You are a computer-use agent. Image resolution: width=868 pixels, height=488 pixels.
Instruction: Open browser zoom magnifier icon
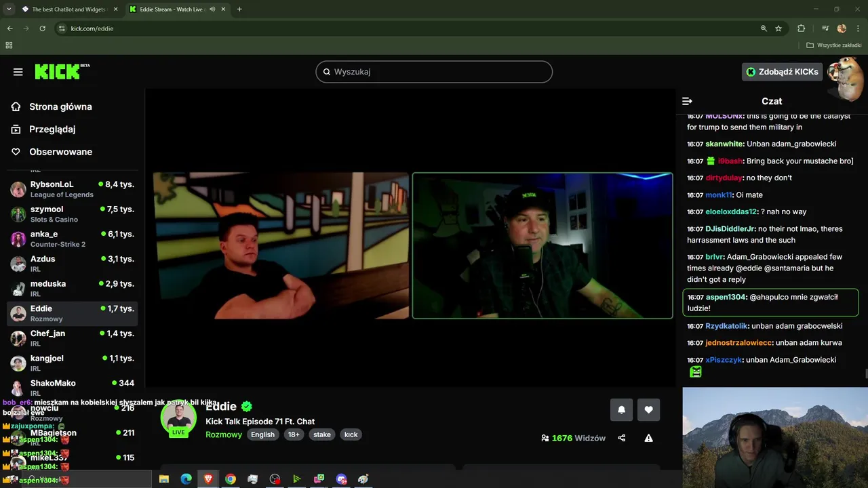click(764, 28)
